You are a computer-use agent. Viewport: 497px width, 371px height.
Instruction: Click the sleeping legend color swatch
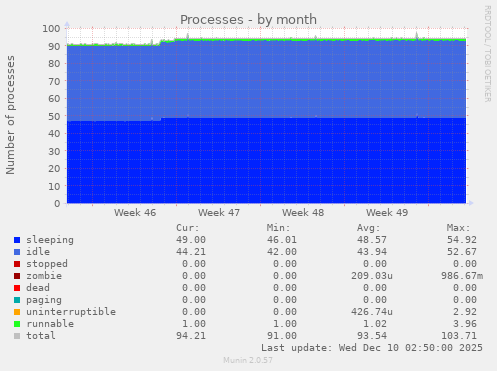pos(17,240)
